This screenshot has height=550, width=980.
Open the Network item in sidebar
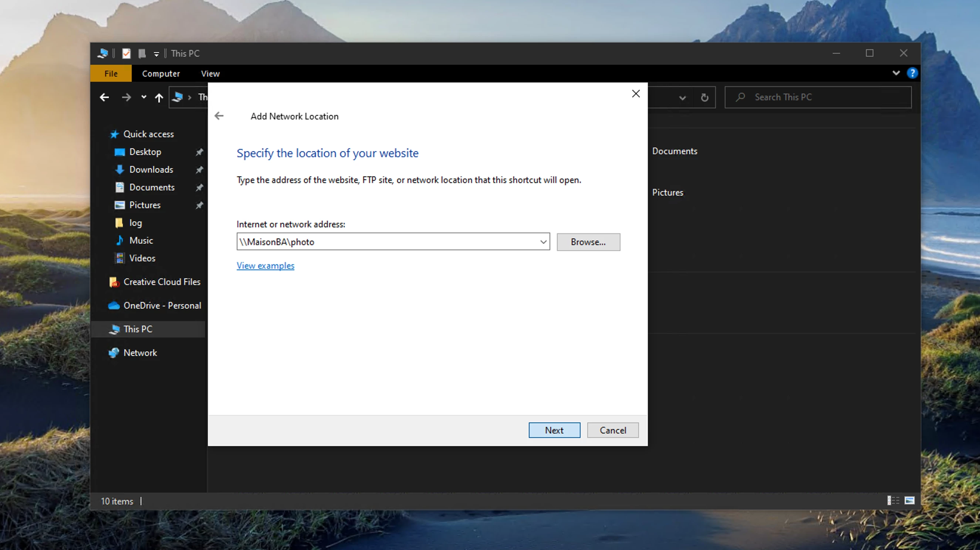point(140,353)
